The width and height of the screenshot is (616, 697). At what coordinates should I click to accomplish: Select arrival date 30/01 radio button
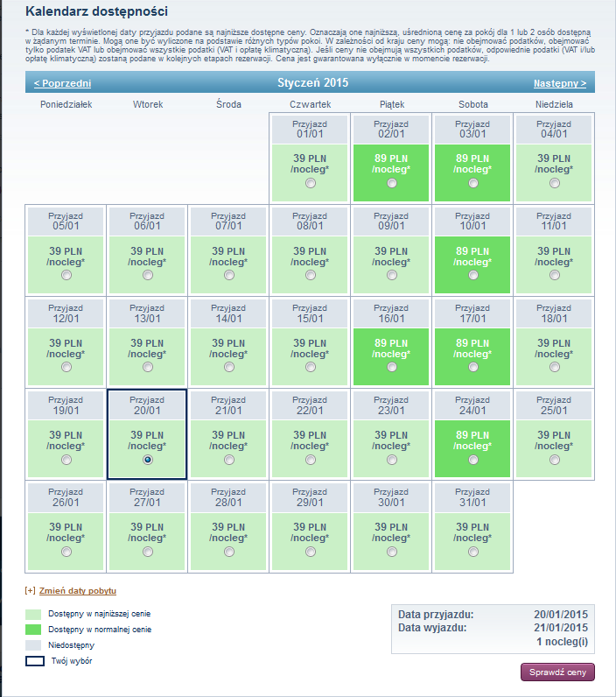point(392,552)
